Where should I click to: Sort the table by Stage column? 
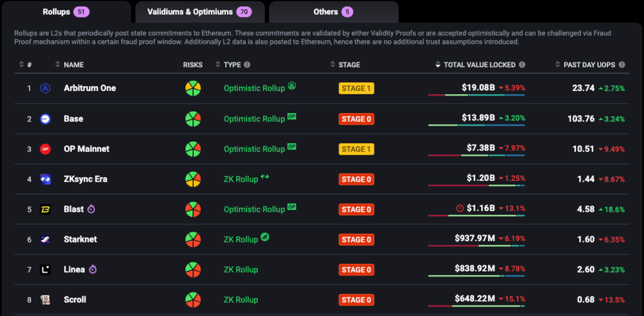coord(349,65)
